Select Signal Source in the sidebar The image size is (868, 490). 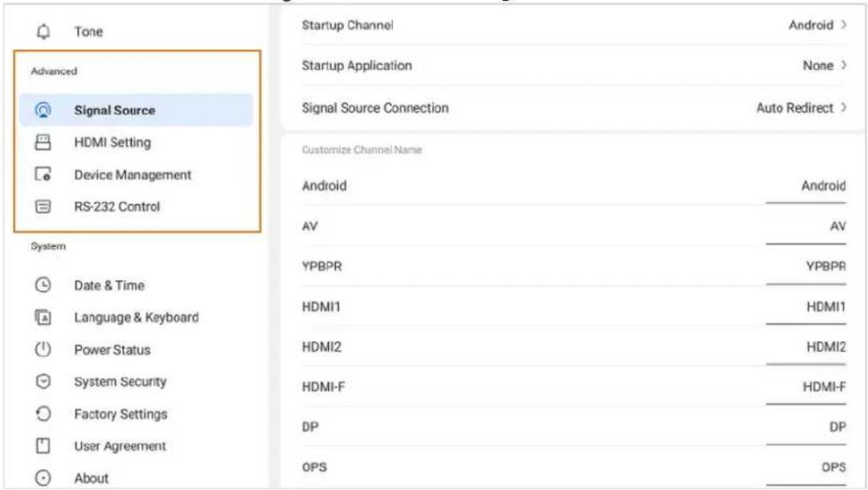pyautogui.click(x=136, y=110)
